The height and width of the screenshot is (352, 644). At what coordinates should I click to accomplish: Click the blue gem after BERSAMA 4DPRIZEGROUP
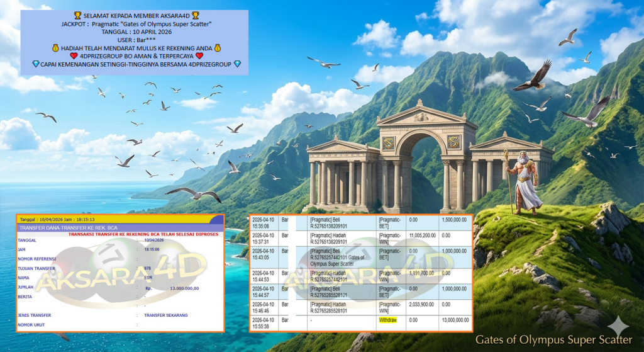pos(237,64)
